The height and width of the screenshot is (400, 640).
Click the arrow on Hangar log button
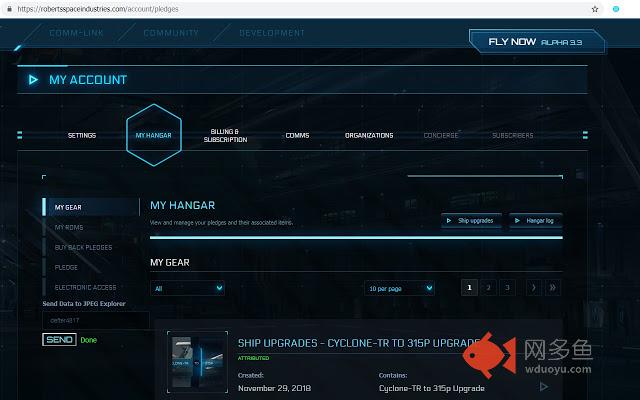click(517, 221)
